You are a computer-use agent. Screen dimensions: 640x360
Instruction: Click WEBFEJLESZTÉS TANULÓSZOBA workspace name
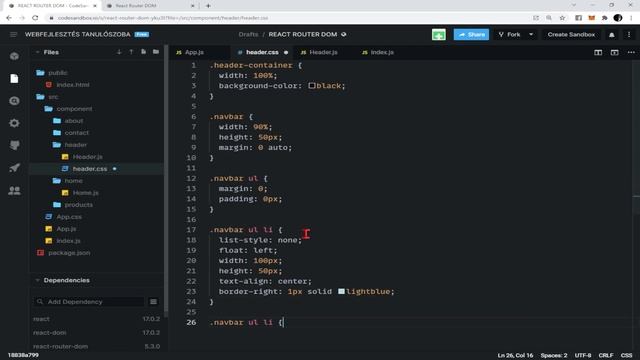click(x=78, y=34)
